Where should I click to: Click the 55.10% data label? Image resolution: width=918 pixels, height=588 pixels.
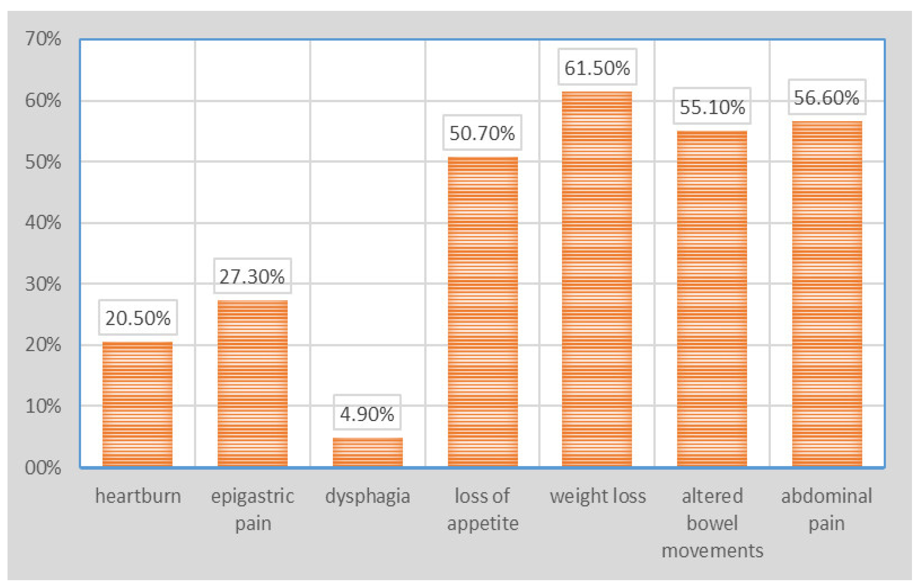(712, 106)
